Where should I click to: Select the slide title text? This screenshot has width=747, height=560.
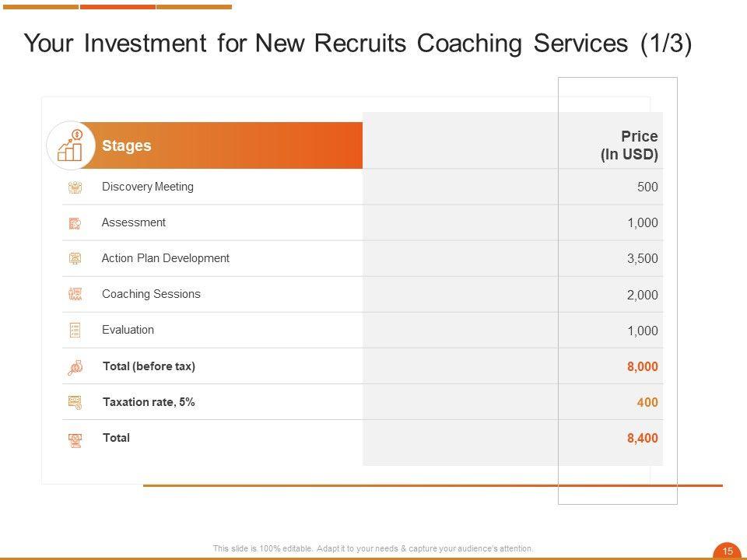pos(357,44)
